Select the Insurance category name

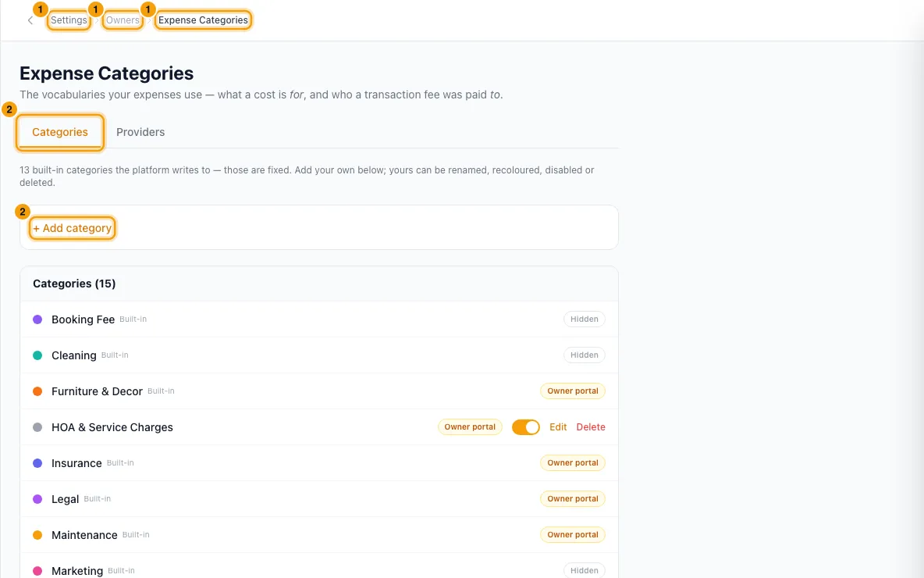[76, 464]
